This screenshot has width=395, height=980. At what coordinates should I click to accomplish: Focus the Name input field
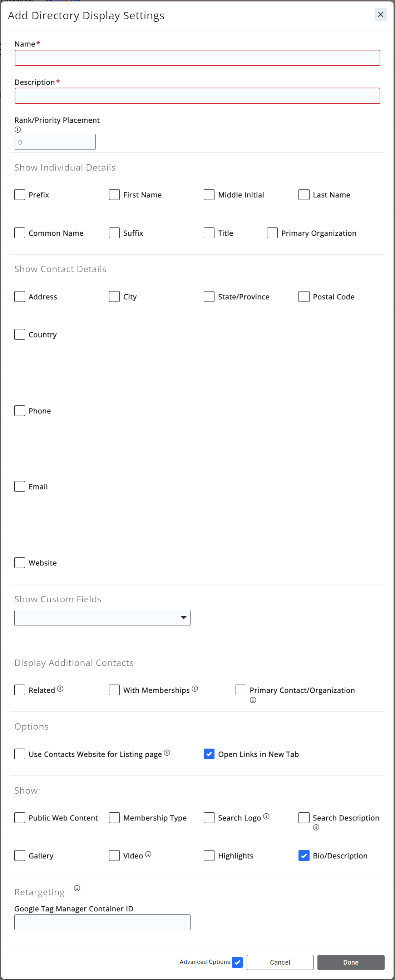click(x=197, y=58)
